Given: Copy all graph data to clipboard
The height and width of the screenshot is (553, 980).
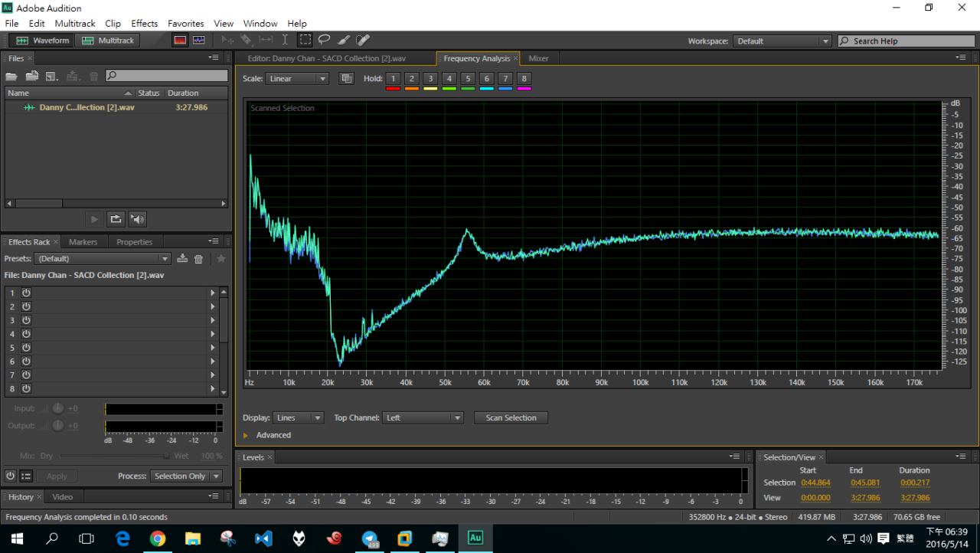Looking at the screenshot, I should tap(346, 78).
